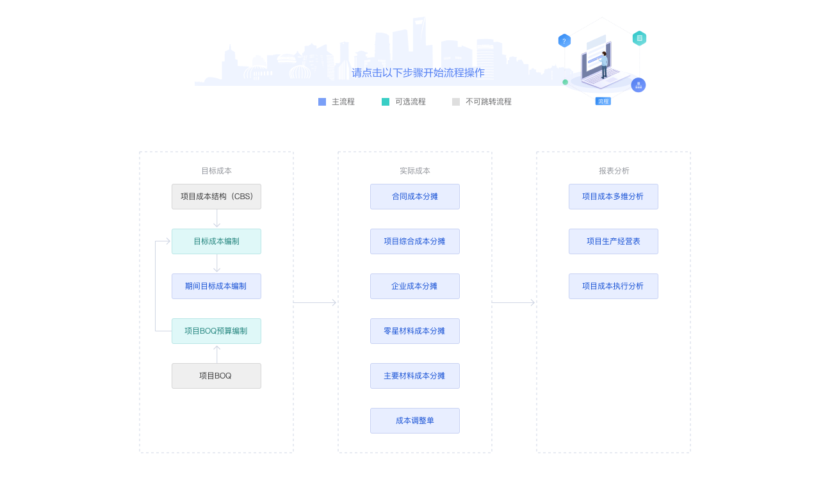Click the blue circular icon near laptop
830x504 pixels.
tap(638, 85)
